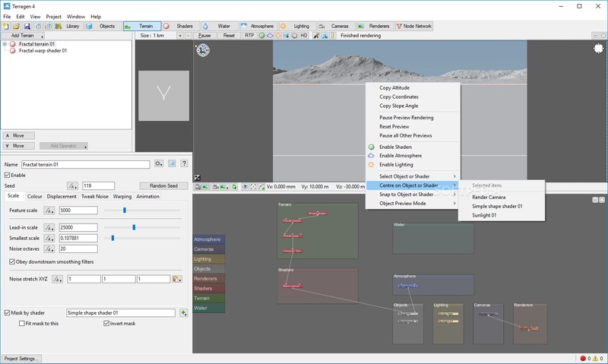Screen dimensions: 608x364
Task: Open Project Settings
Action: coord(21,358)
